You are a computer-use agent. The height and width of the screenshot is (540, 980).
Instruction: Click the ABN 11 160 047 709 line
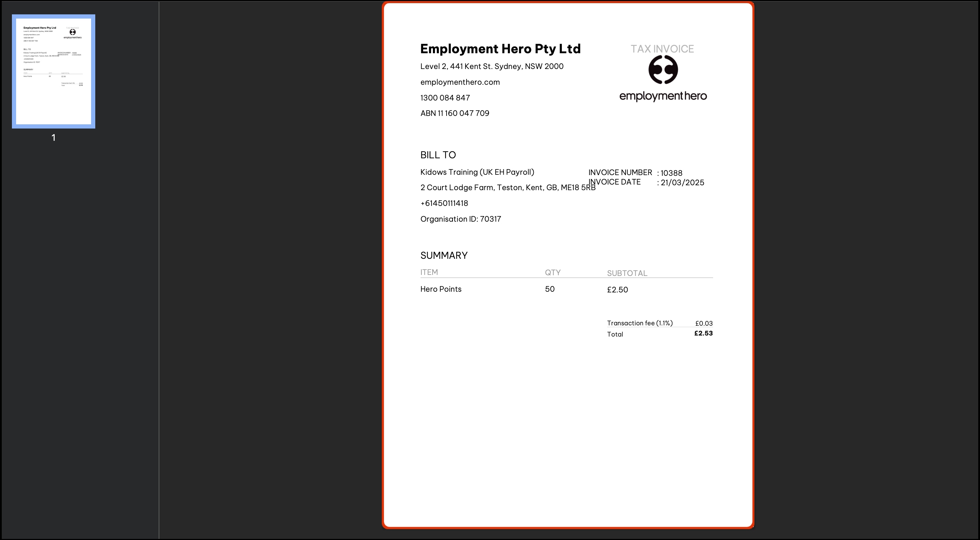pyautogui.click(x=454, y=113)
